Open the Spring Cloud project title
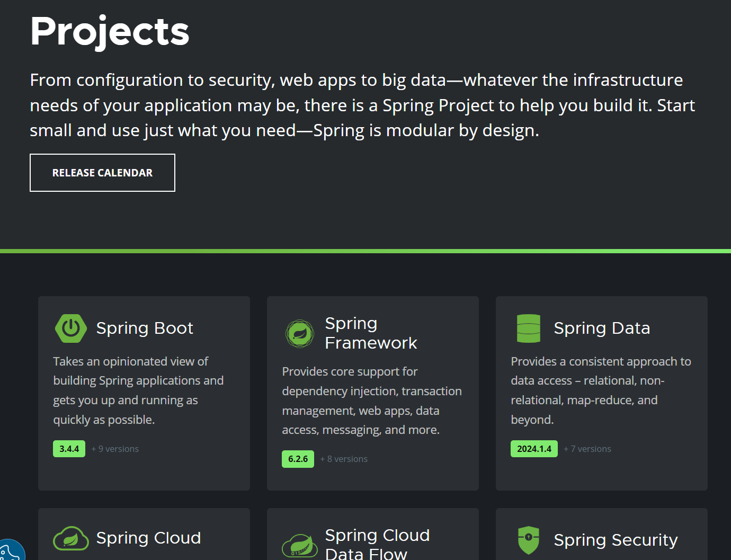This screenshot has width=731, height=560. click(x=148, y=538)
